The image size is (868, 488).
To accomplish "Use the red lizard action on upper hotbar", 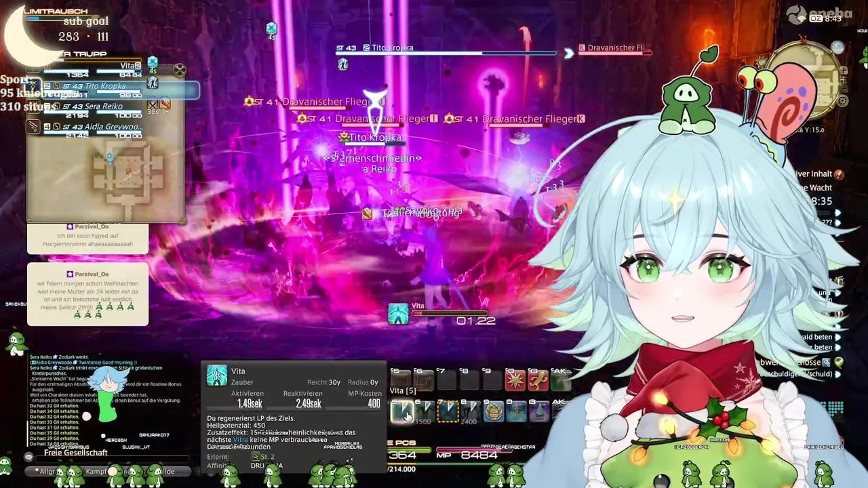I will point(538,380).
